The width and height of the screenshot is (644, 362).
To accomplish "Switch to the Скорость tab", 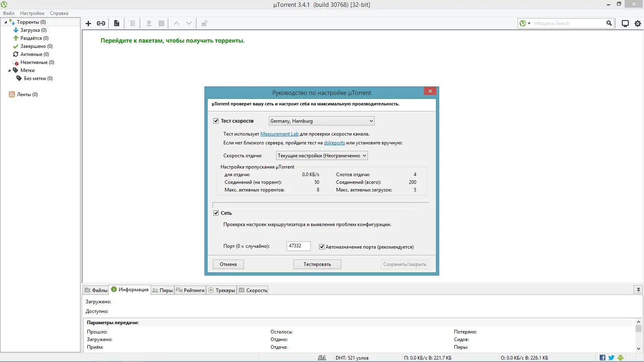I will click(252, 290).
